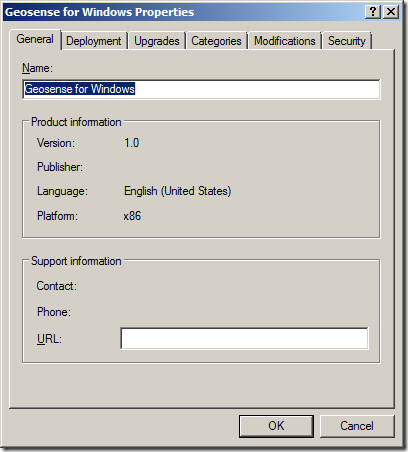Screen dimensions: 408x452
Task: Focus the URL input box
Action: [244, 338]
